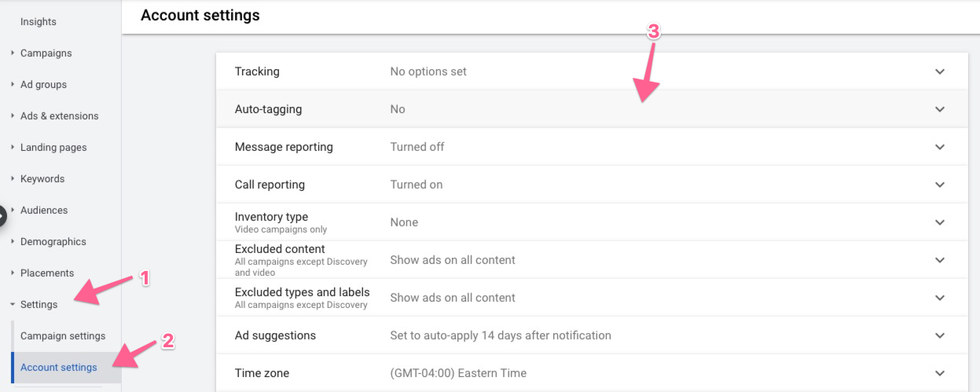The image size is (980, 392).
Task: Open Campaign settings submenu item
Action: pos(63,336)
